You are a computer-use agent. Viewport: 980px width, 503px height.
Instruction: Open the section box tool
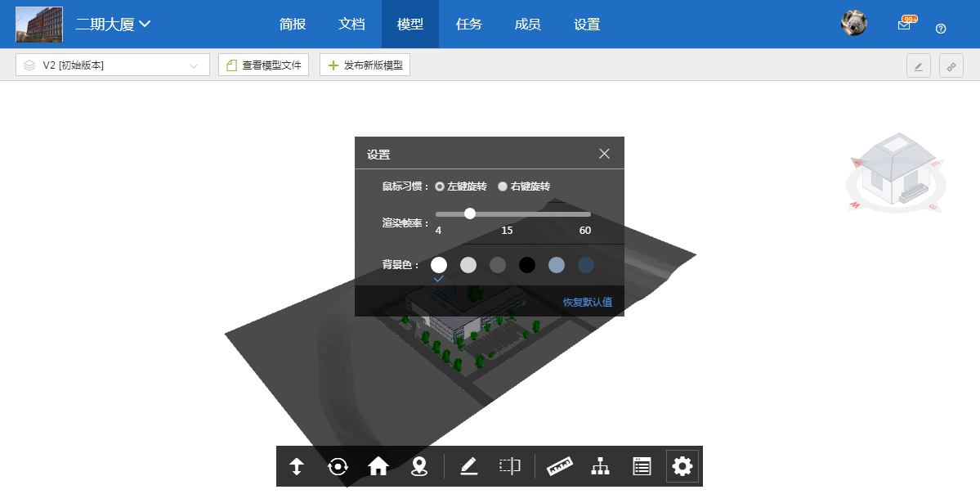point(509,465)
